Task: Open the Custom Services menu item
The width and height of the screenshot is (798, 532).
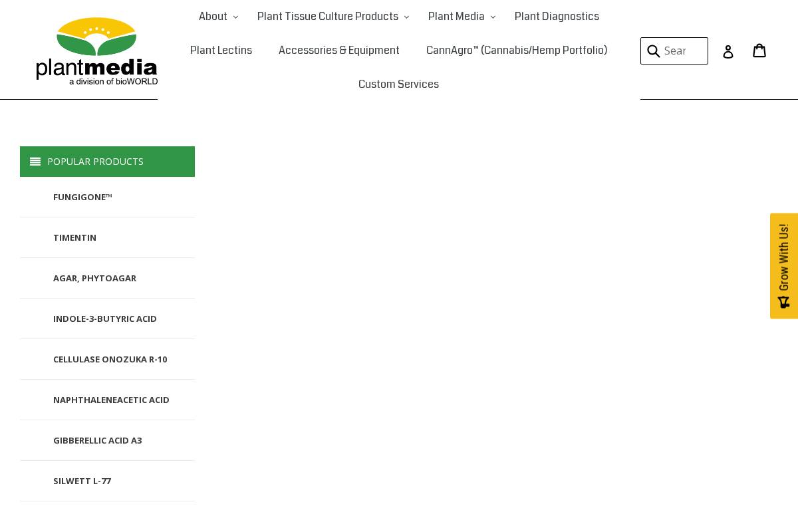Action: 398,84
